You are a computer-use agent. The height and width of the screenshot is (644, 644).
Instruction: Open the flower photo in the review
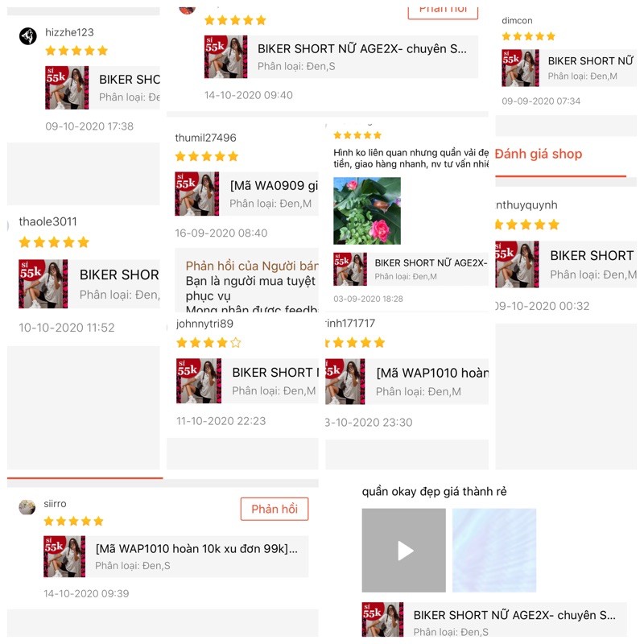(x=367, y=211)
